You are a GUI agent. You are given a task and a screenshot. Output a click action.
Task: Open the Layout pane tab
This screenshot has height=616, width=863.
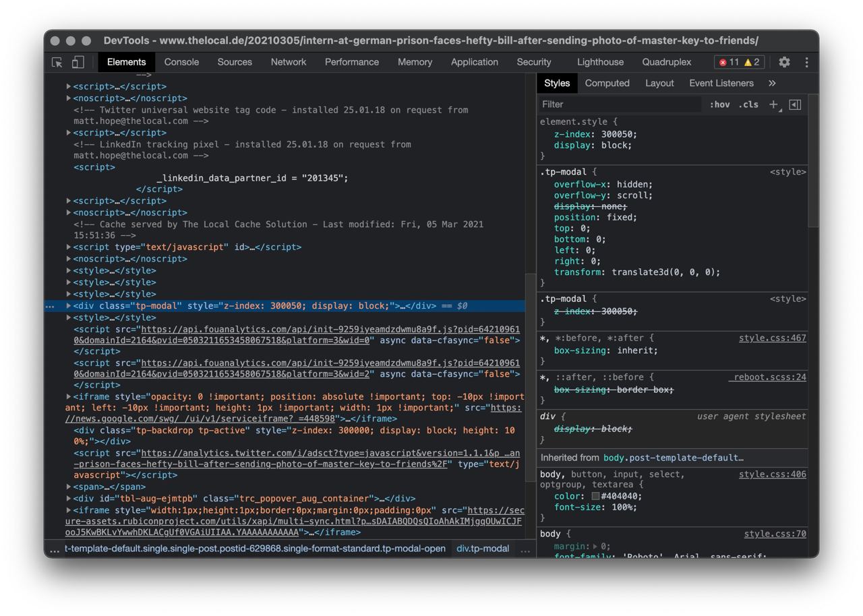tap(659, 83)
